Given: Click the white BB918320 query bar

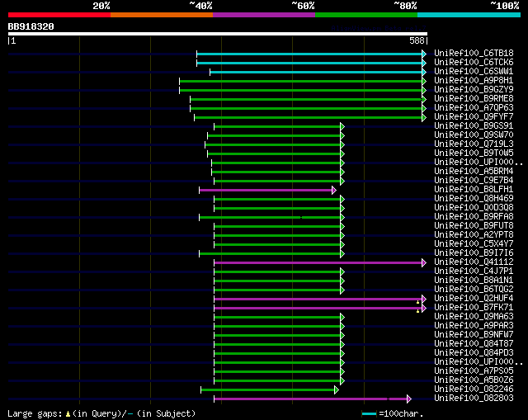Looking at the screenshot, I should [218, 34].
